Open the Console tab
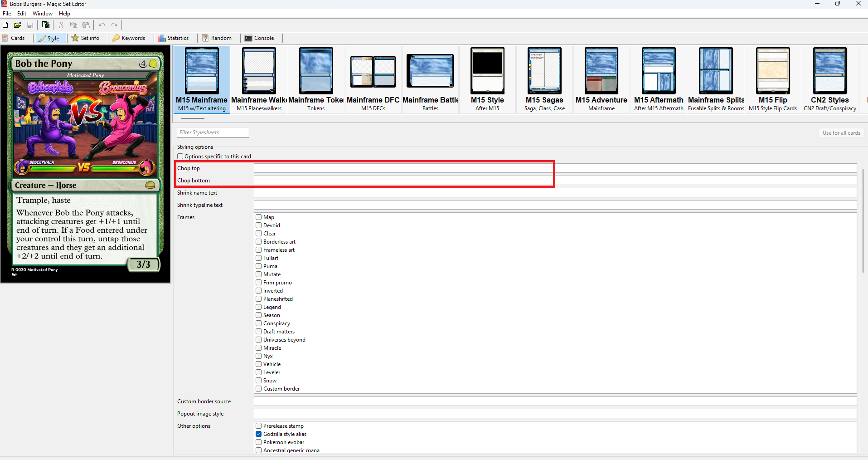 point(259,38)
